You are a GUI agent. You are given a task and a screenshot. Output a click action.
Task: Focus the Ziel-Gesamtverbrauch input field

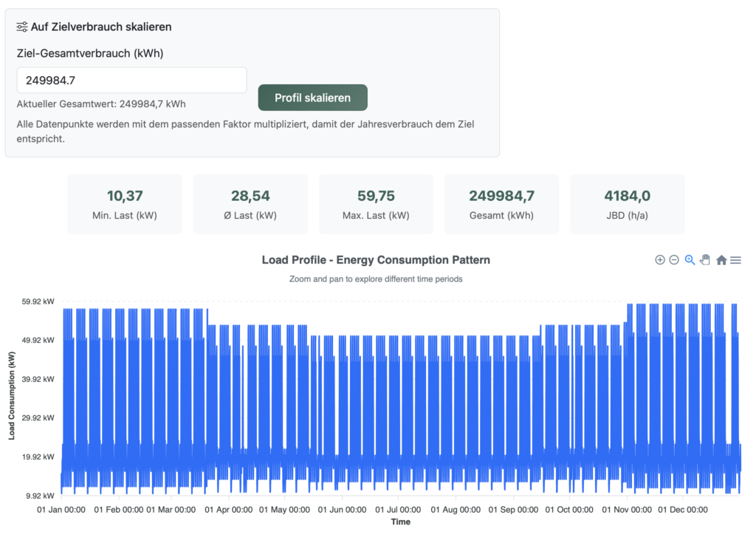pyautogui.click(x=131, y=81)
